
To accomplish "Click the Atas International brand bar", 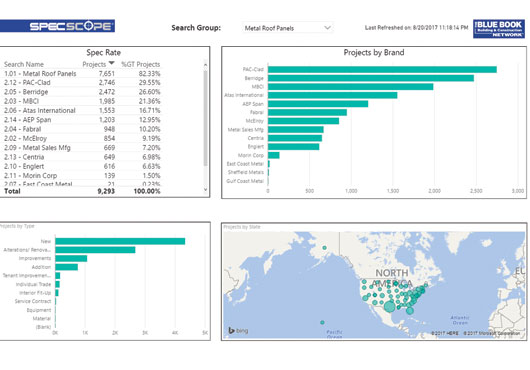I will coord(333,95).
